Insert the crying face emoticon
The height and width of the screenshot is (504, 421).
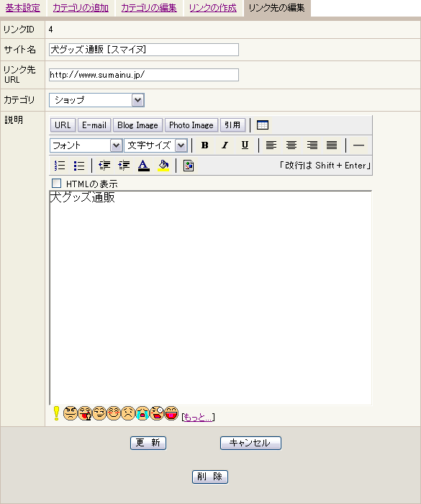142,413
